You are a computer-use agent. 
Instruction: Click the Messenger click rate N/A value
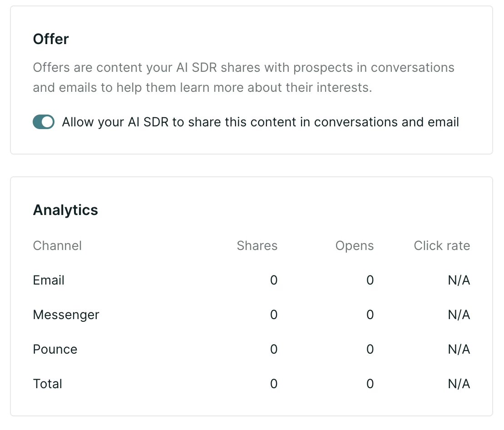pyautogui.click(x=459, y=315)
